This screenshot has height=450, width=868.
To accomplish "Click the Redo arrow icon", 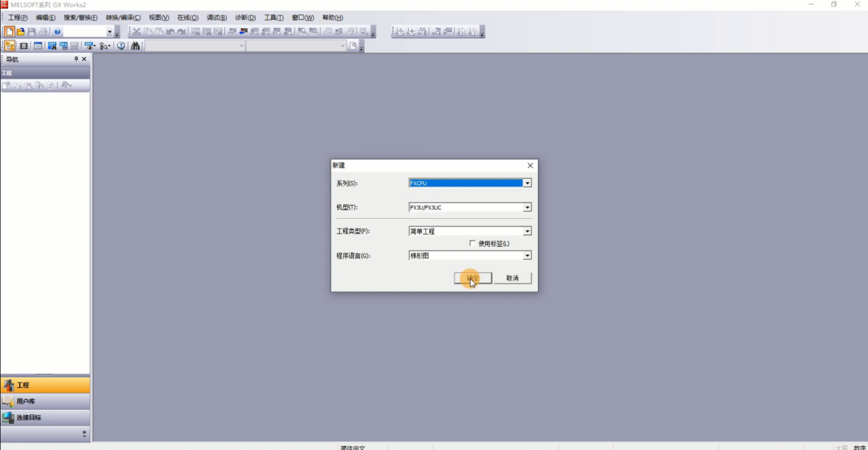I will [181, 31].
